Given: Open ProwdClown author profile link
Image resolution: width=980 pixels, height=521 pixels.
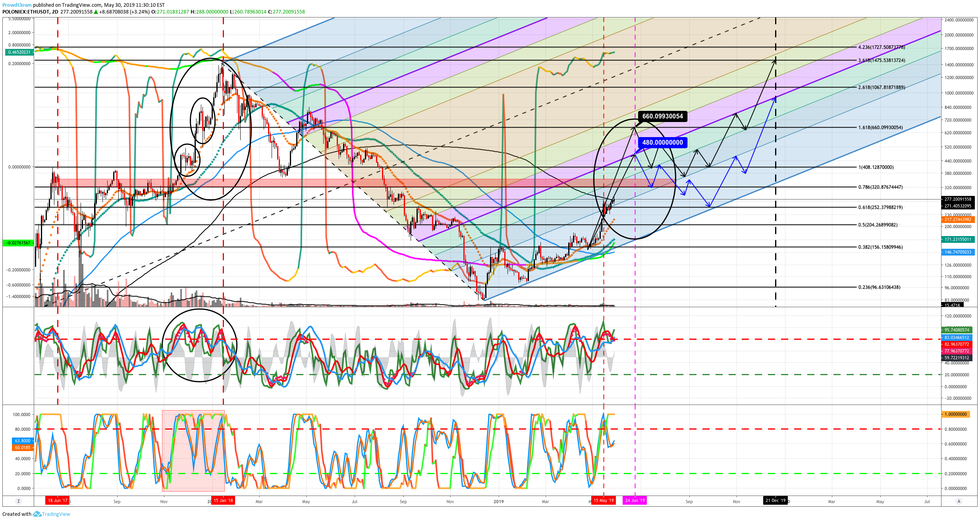Looking at the screenshot, I should pos(17,5).
